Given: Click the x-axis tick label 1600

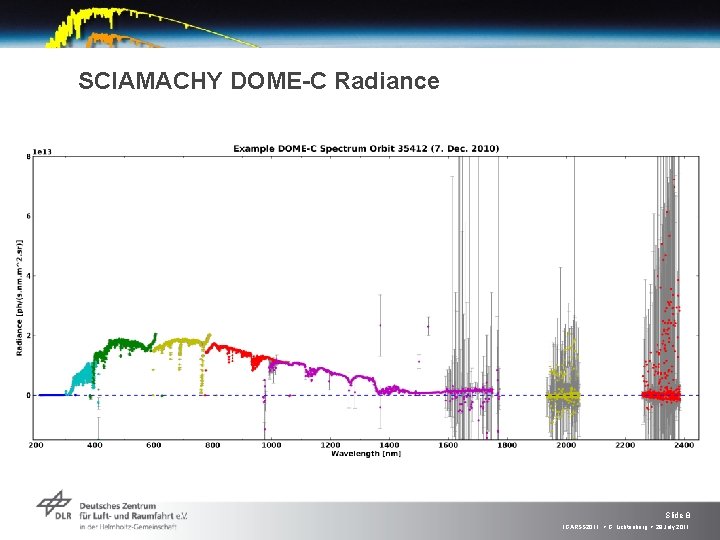Looking at the screenshot, I should [x=448, y=445].
